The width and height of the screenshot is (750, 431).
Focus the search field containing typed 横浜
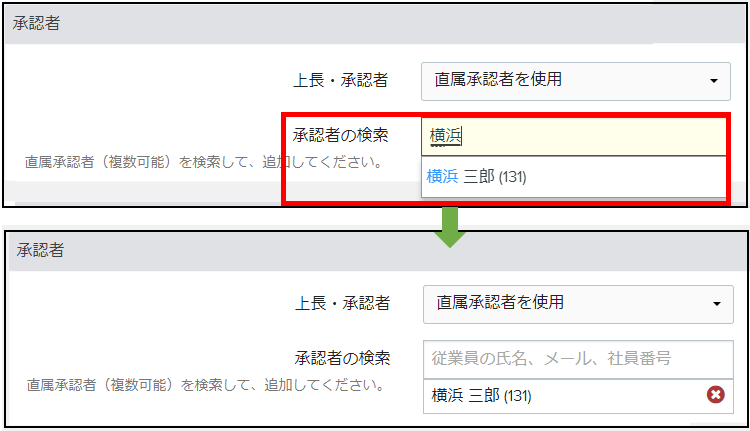[574, 136]
